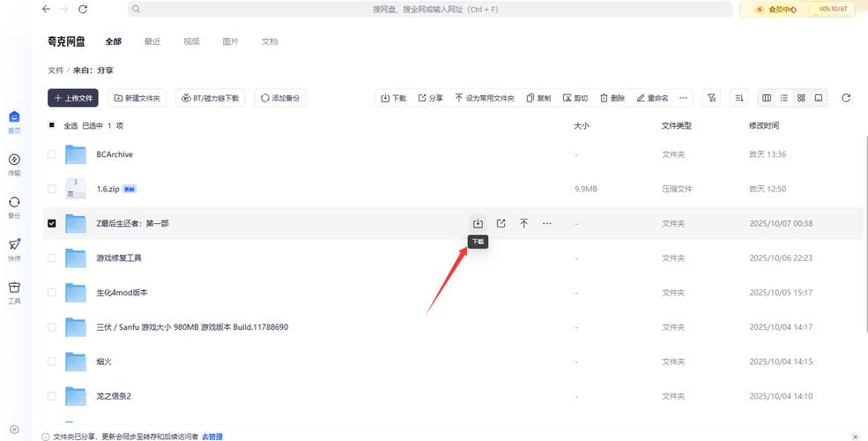
Task: Switch to grid view layout icon
Action: (x=801, y=98)
